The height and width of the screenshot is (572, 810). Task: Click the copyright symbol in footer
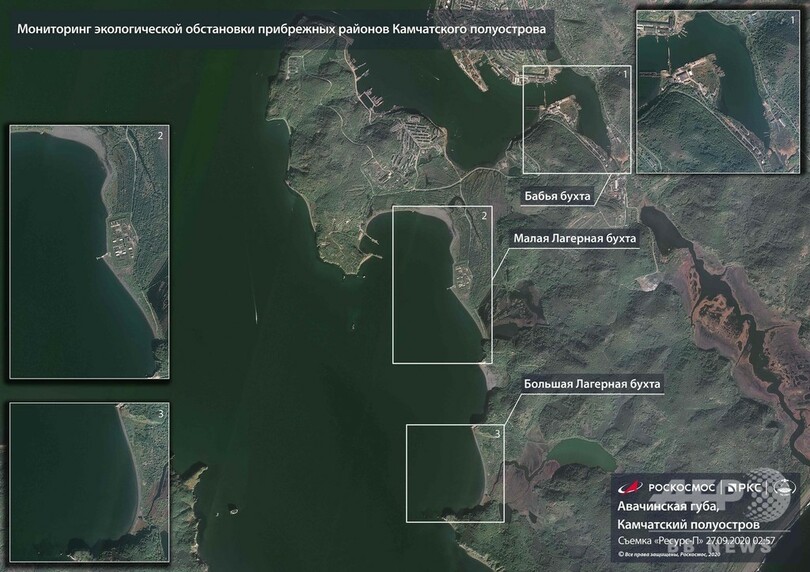pyautogui.click(x=620, y=552)
